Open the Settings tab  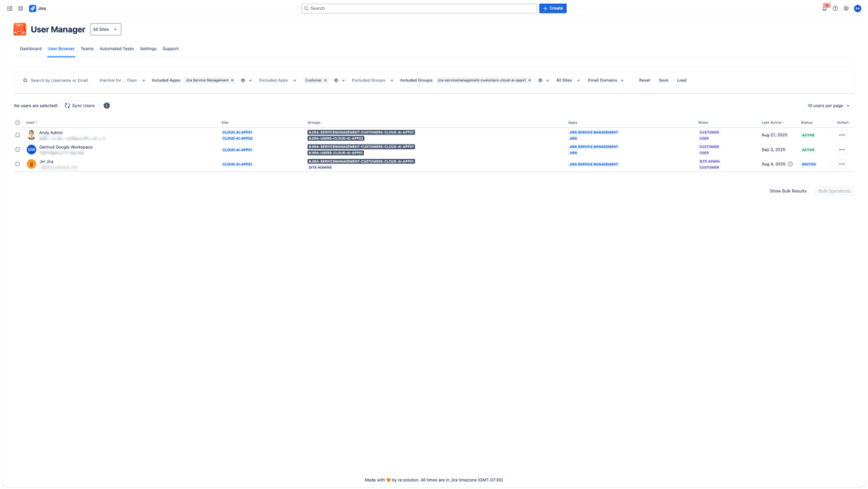click(x=148, y=48)
